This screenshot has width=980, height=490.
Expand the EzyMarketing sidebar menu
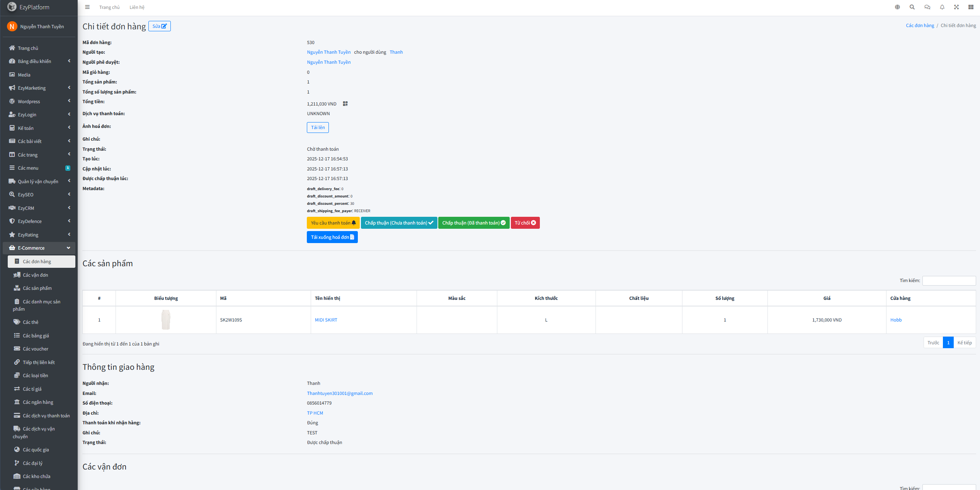tap(39, 88)
